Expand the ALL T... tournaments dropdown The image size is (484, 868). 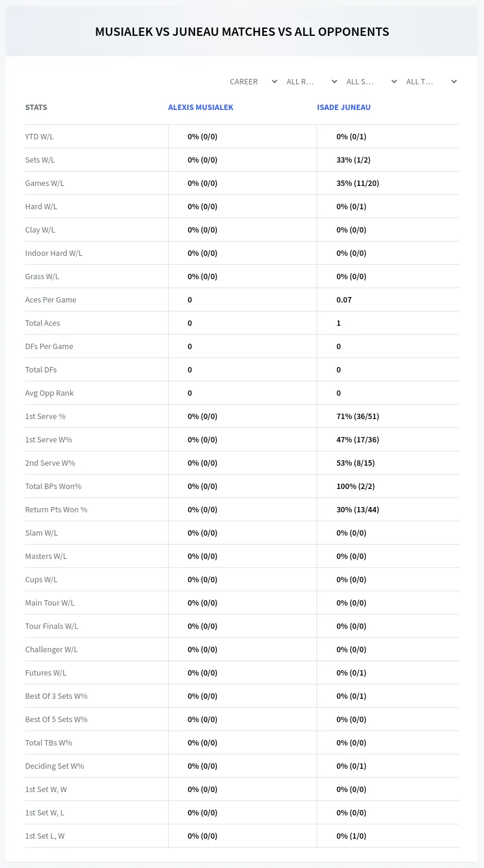pyautogui.click(x=431, y=81)
